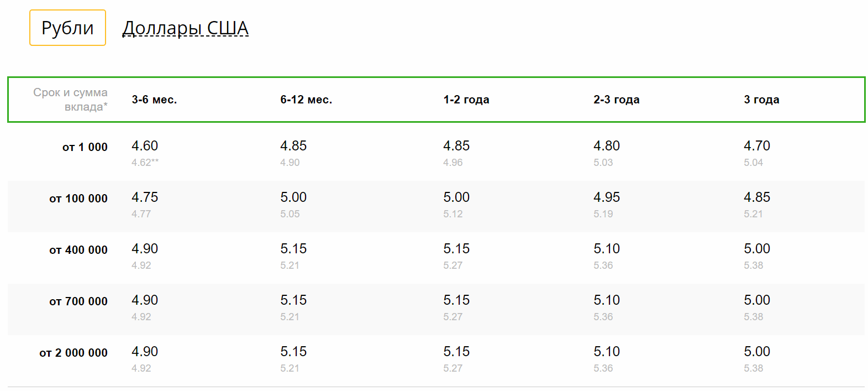Select the от 2 000 000 row label
Screen dimensions: 868x391
point(73,353)
